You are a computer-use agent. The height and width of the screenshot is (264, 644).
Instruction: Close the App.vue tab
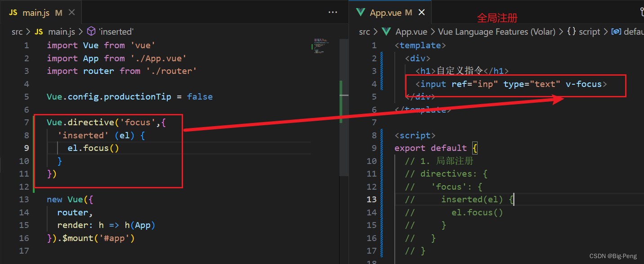(x=421, y=13)
